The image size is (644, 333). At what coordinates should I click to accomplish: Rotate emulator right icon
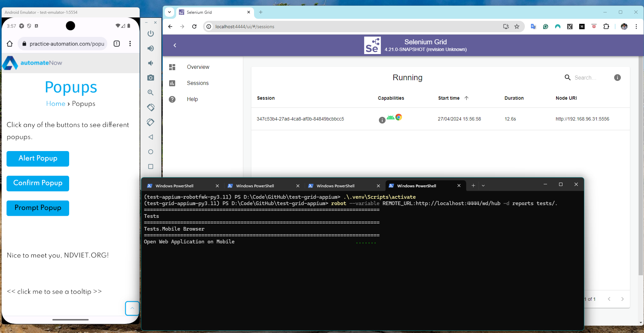(151, 122)
